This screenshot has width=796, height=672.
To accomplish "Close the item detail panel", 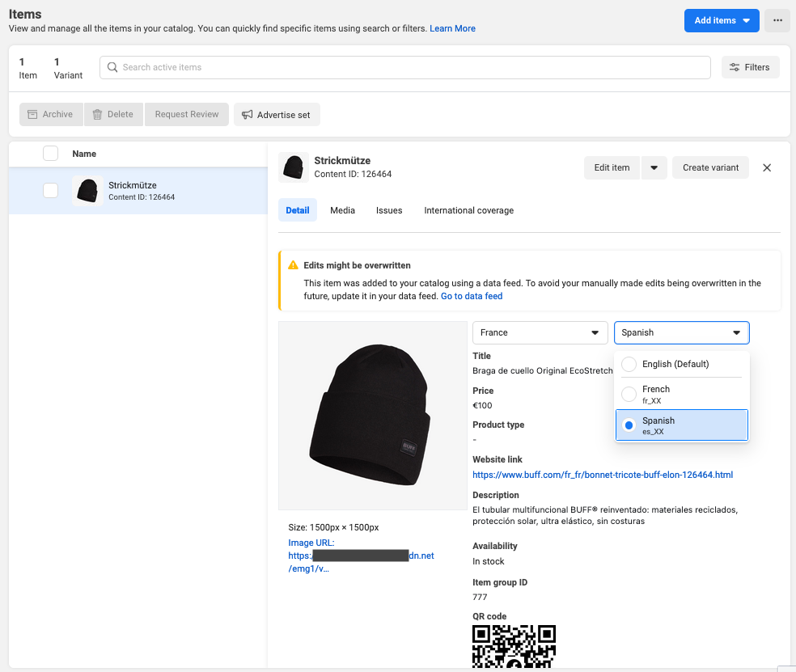I will pyautogui.click(x=767, y=167).
